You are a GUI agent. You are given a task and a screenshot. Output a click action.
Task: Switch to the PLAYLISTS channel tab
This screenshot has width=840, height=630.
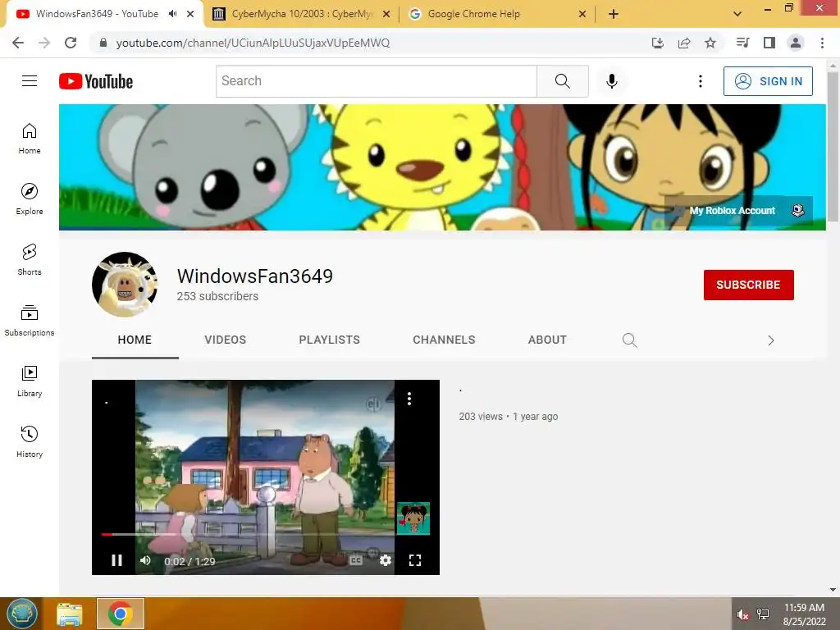tap(330, 340)
